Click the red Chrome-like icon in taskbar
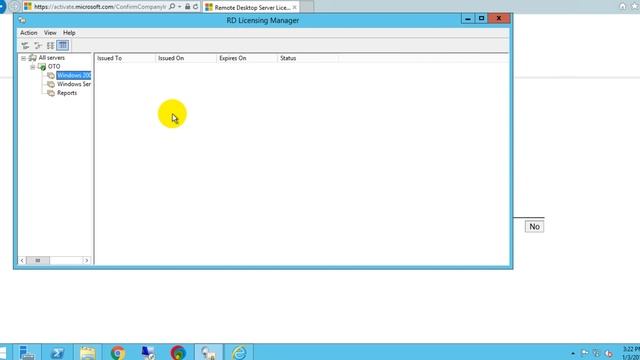640x360 pixels. point(178,352)
